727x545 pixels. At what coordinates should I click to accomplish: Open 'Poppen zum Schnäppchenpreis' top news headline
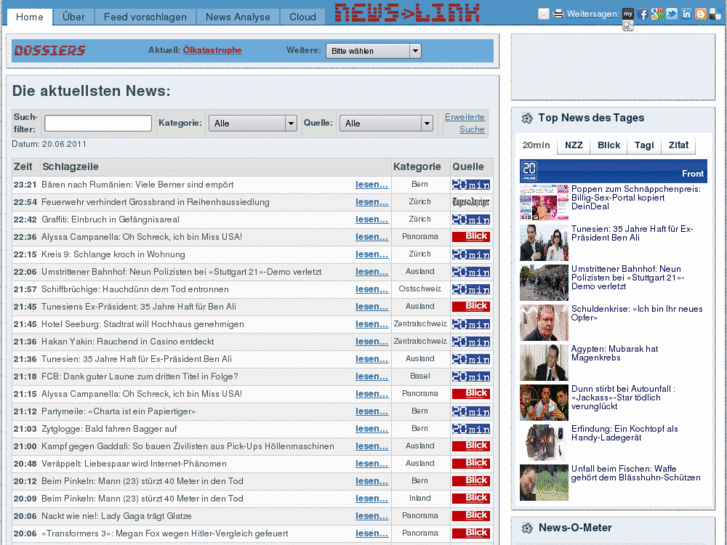pyautogui.click(x=636, y=198)
